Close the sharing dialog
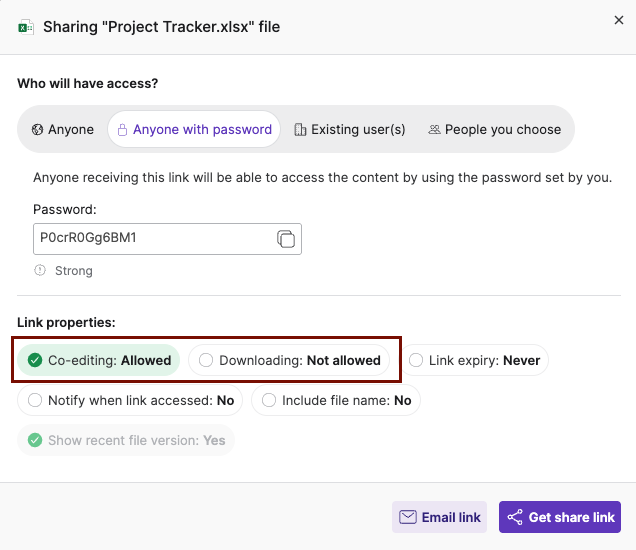 pyautogui.click(x=619, y=20)
